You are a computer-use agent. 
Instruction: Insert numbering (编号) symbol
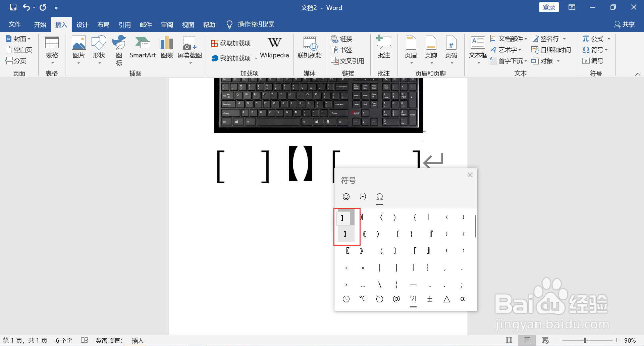[593, 61]
